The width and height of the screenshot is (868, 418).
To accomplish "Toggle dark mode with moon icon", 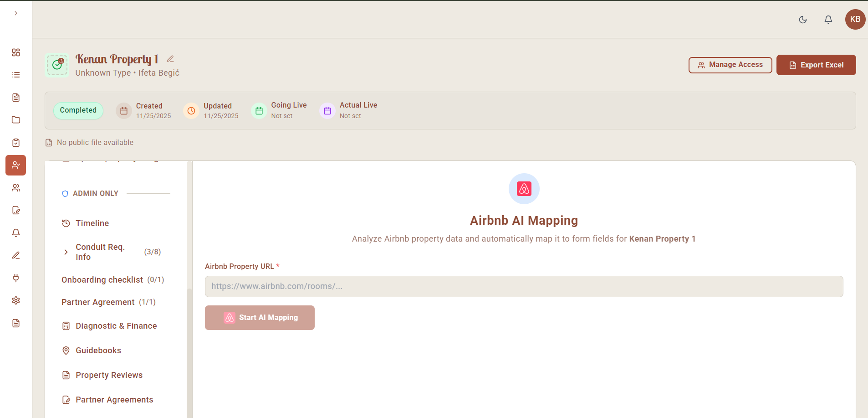I will point(803,20).
